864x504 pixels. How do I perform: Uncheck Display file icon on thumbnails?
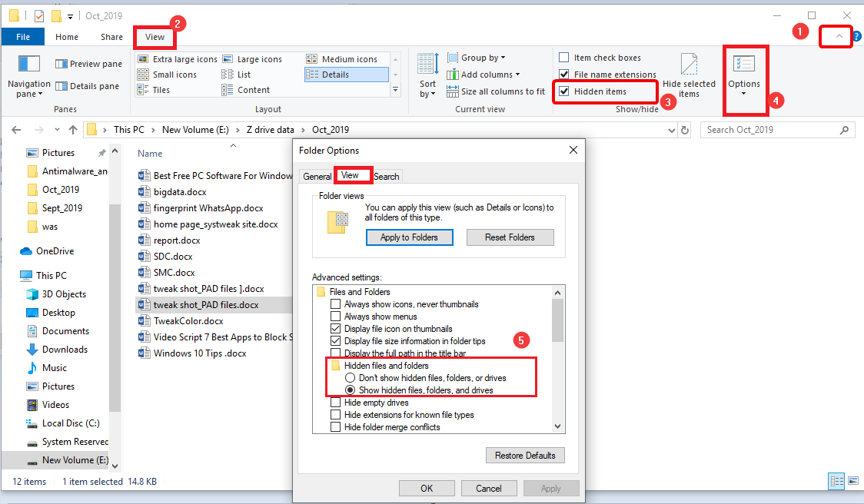(335, 329)
